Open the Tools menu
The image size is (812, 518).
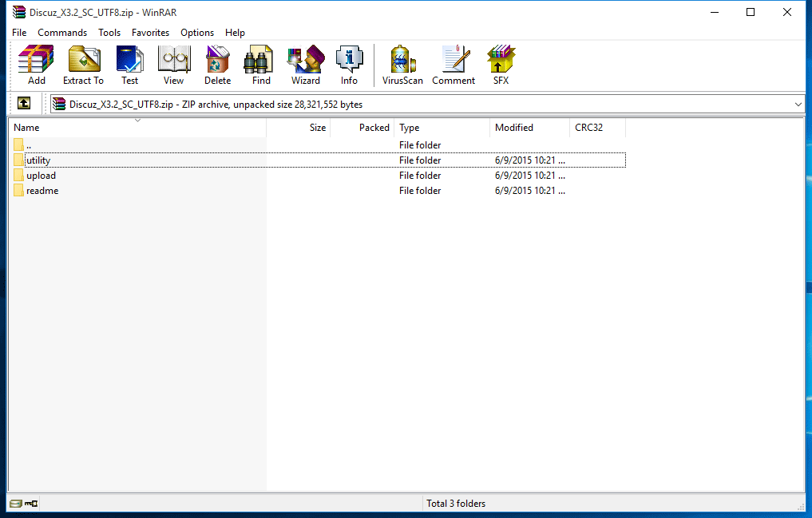pyautogui.click(x=109, y=32)
